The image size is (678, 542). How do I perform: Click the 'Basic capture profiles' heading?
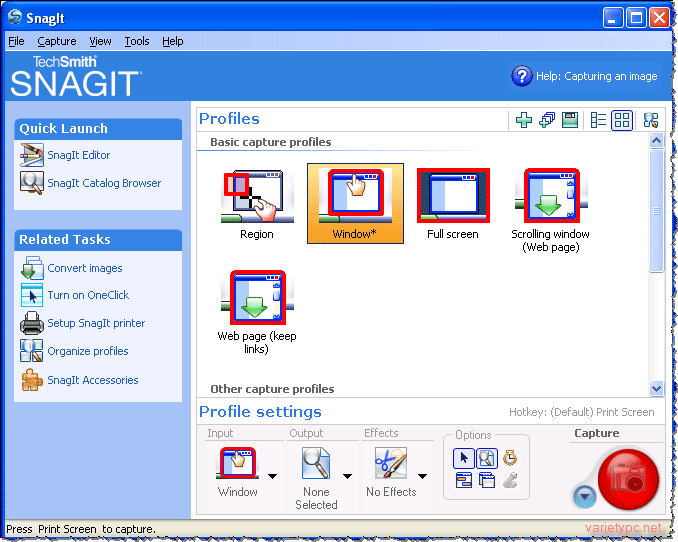(271, 142)
